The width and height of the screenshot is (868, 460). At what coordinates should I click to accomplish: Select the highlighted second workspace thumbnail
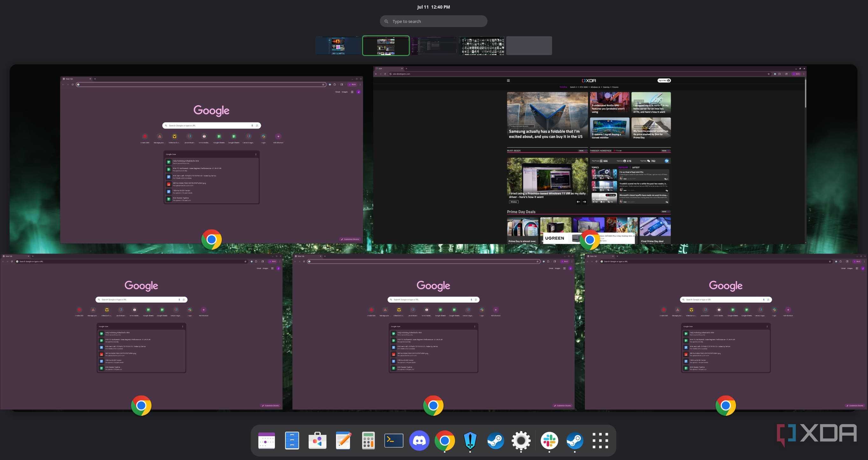coord(386,45)
